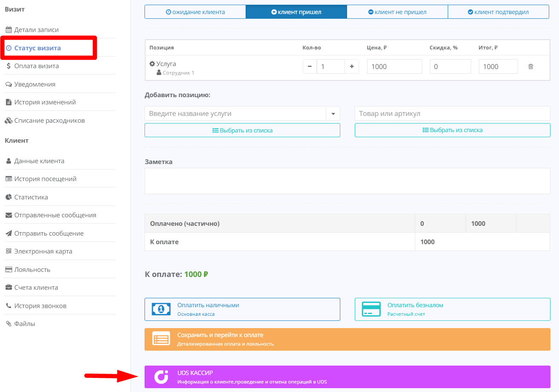Screen dimensions: 559x392
Task: Click the briefcase icon beside Счета клиента
Action: 8,288
